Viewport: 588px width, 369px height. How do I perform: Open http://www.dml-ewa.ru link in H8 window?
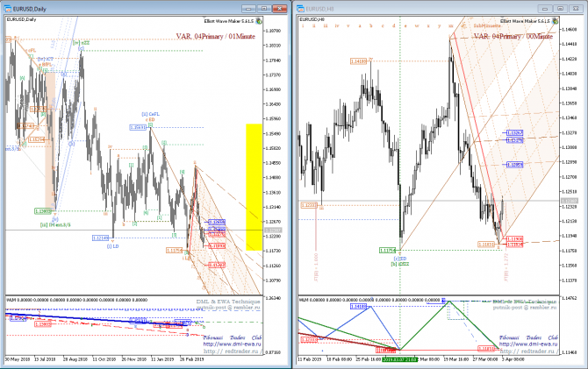pyautogui.click(x=528, y=344)
